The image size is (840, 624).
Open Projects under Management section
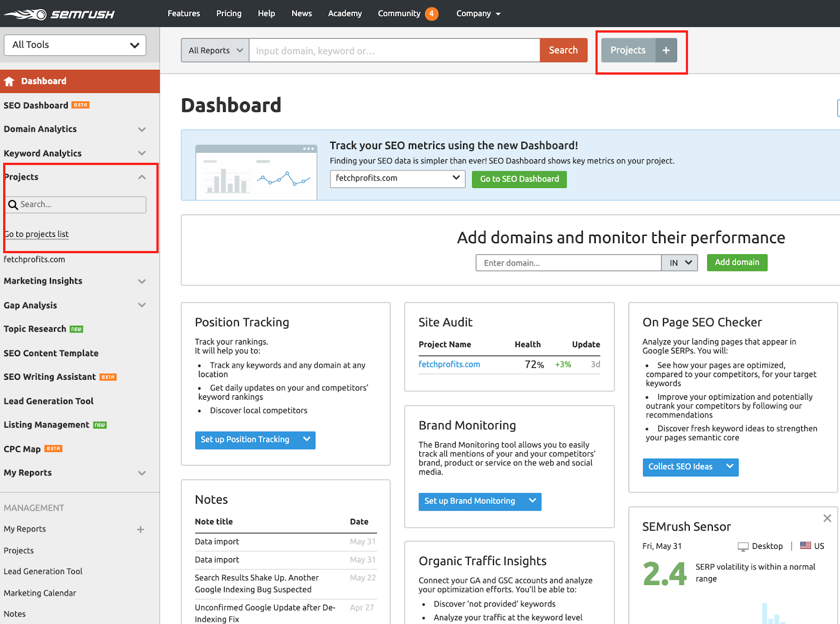[19, 550]
